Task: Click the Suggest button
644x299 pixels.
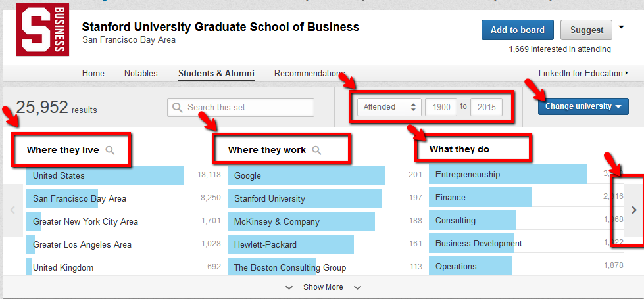Action: point(587,30)
